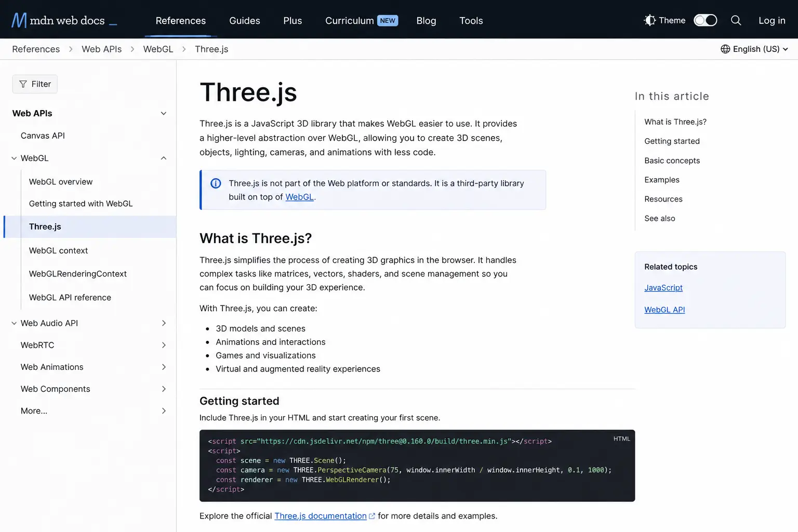Open WebGL API reference in sidebar
Screen dimensions: 798x532
pos(70,297)
